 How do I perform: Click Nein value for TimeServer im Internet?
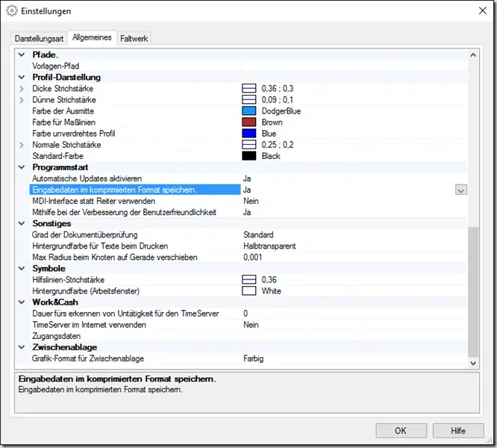coord(251,325)
